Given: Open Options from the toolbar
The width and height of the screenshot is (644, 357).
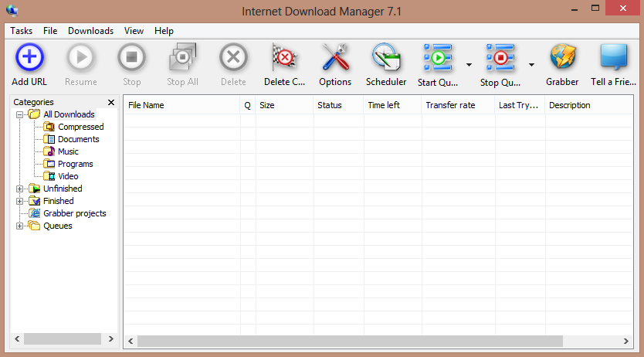Looking at the screenshot, I should point(335,57).
